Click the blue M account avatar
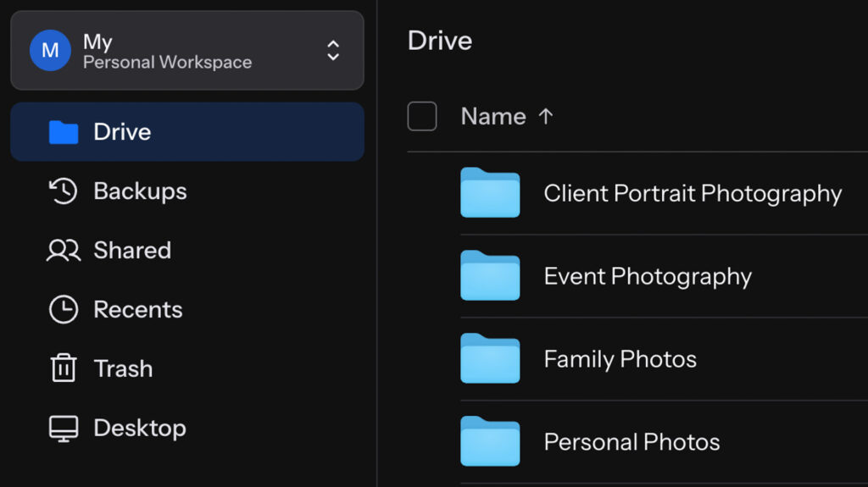Viewport: 868px width, 487px height. coord(50,50)
